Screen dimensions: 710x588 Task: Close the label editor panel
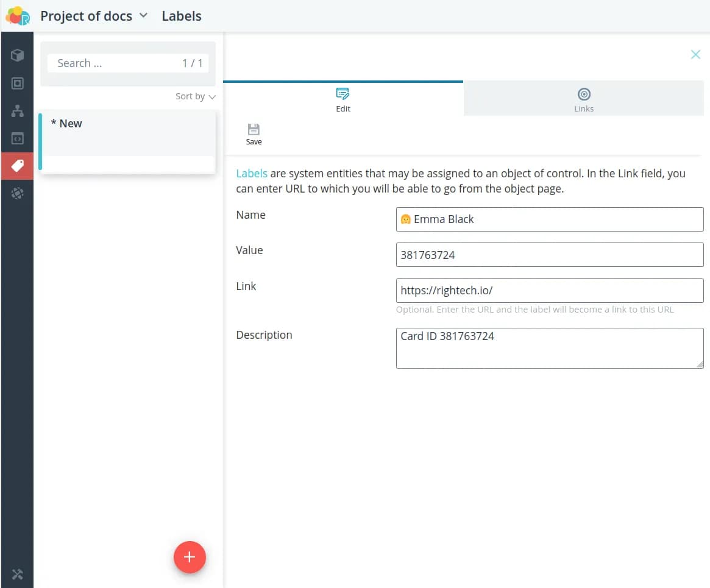tap(695, 55)
